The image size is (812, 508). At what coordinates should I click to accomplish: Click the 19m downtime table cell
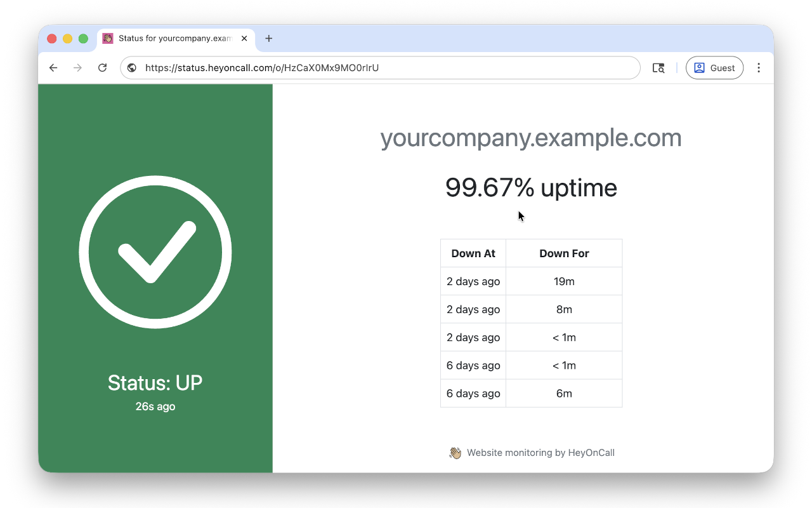click(x=564, y=281)
